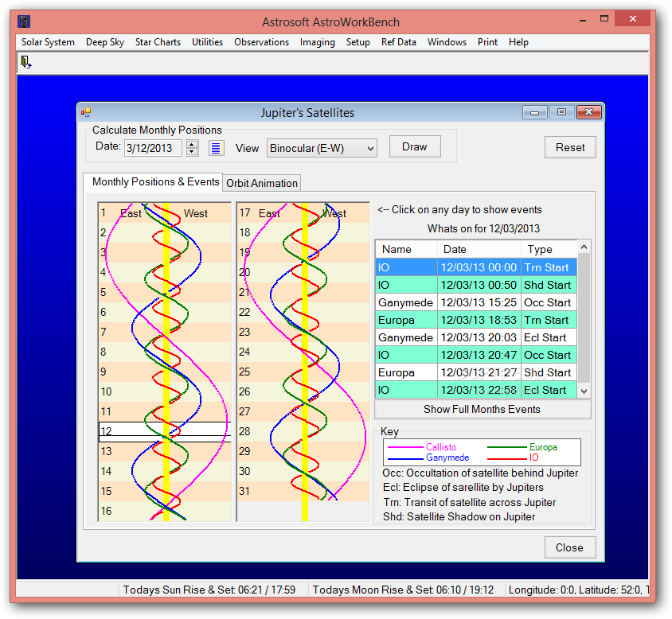
Task: Click the Callisto magenta line in Key
Action: (x=406, y=447)
